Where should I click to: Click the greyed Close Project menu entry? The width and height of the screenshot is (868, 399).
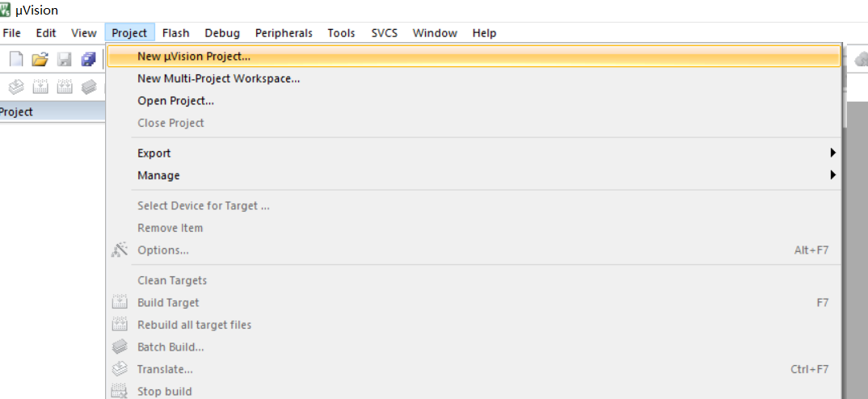coord(474,123)
